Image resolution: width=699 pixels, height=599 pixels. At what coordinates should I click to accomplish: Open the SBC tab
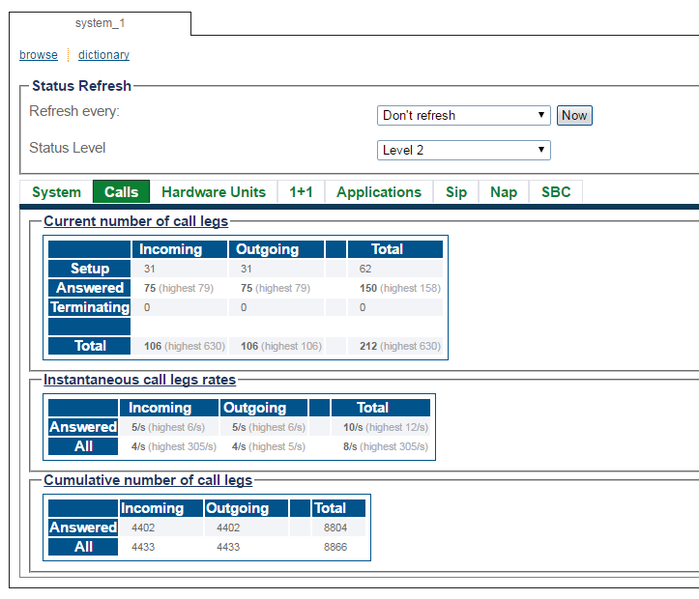(556, 192)
